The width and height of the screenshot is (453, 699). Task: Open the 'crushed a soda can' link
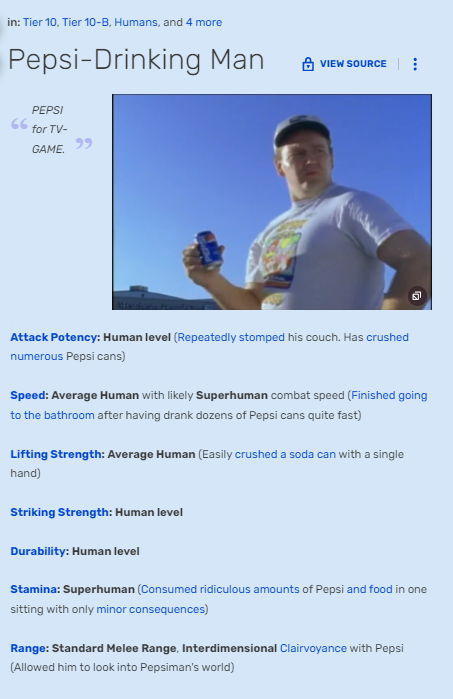pyautogui.click(x=285, y=454)
